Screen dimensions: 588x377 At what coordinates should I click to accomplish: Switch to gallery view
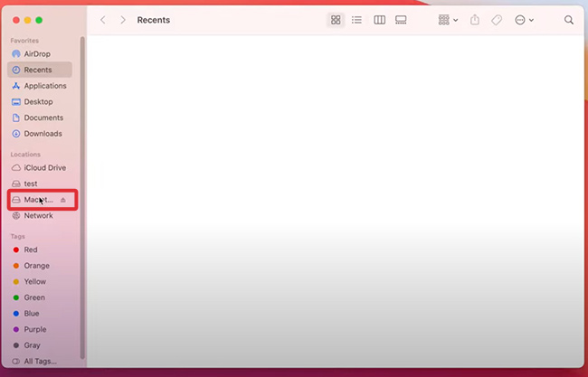tap(401, 20)
